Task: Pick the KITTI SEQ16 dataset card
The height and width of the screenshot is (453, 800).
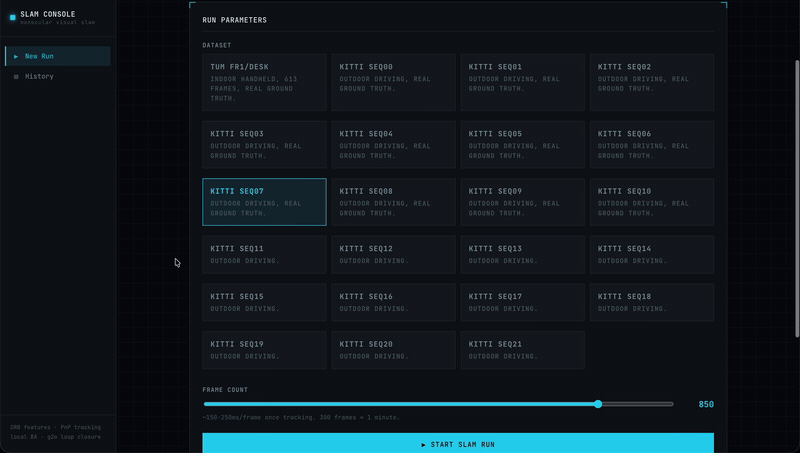Action: click(393, 303)
